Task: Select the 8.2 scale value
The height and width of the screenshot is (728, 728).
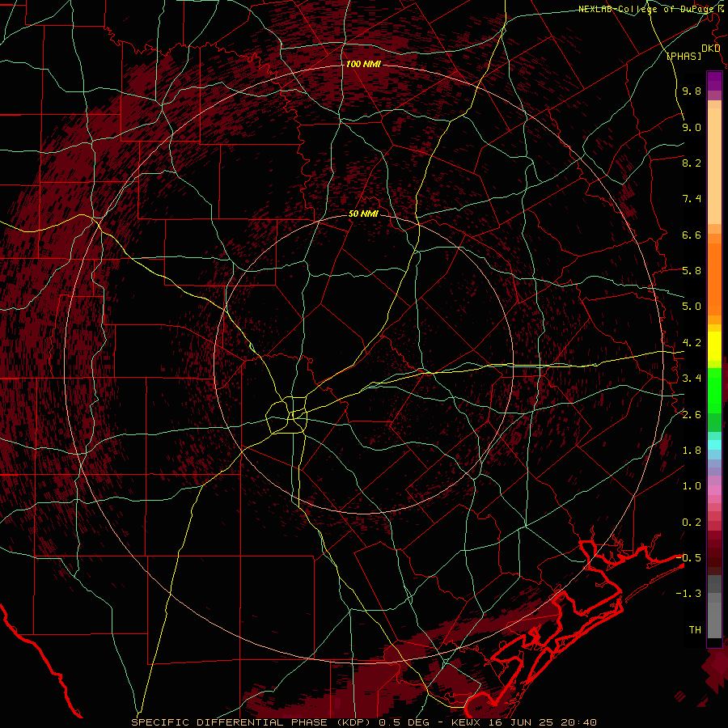Action: point(692,163)
